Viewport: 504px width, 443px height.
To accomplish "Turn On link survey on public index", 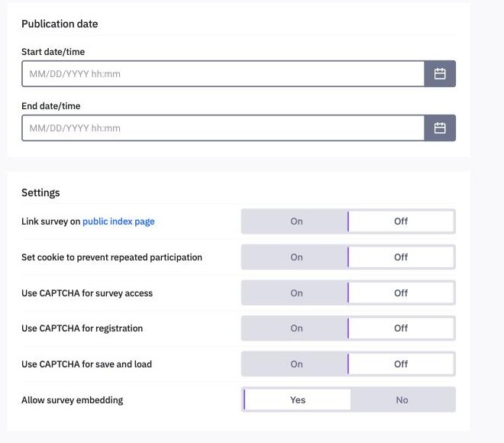I will pyautogui.click(x=295, y=221).
